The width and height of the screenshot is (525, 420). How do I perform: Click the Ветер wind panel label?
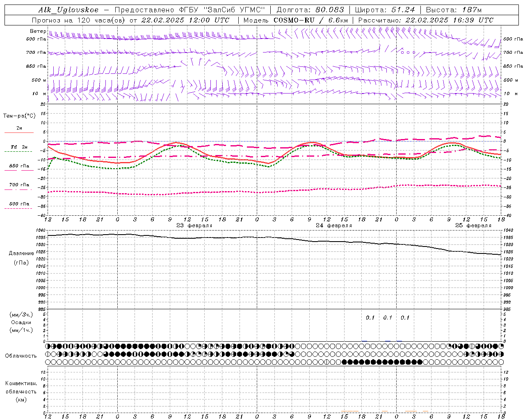(38, 31)
